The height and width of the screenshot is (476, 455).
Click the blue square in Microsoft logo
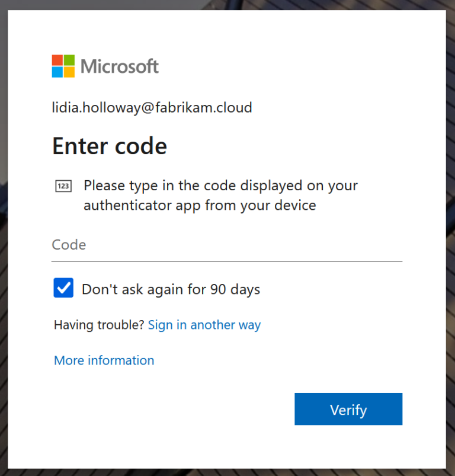[x=57, y=72]
